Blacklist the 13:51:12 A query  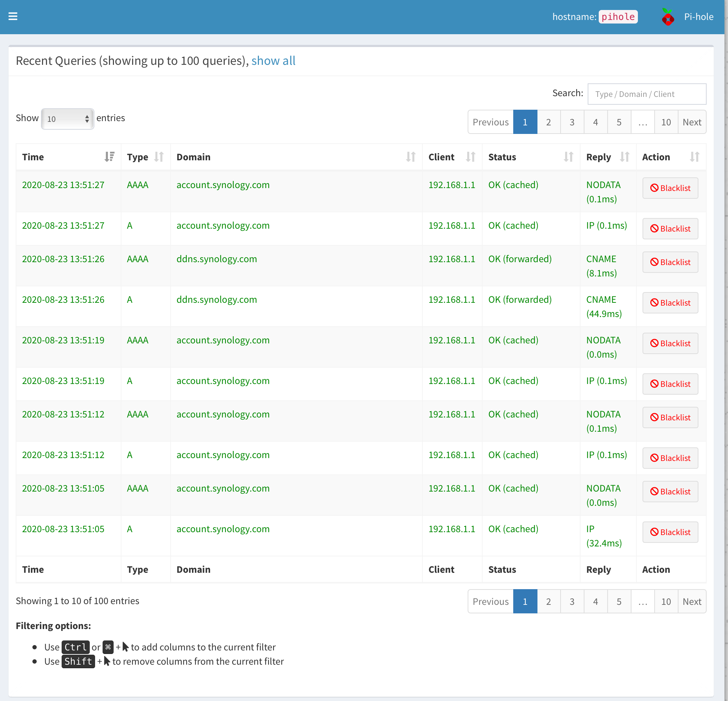(x=670, y=458)
